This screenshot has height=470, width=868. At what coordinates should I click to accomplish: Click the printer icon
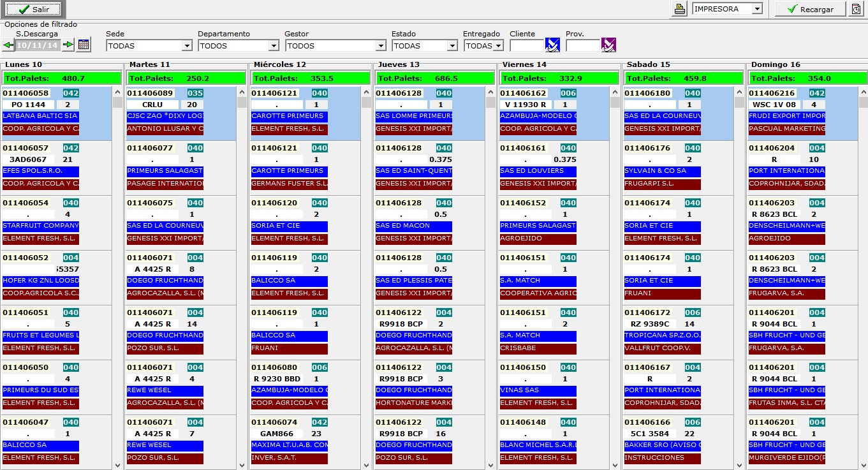[680, 9]
